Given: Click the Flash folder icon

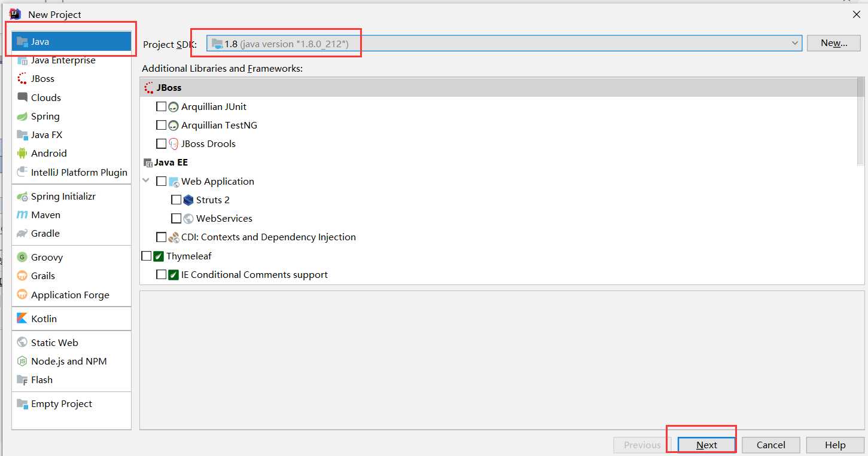Looking at the screenshot, I should (x=22, y=380).
